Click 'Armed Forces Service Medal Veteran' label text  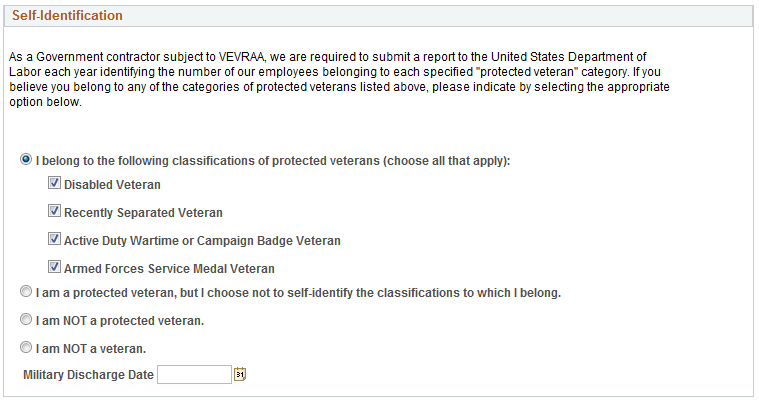169,269
